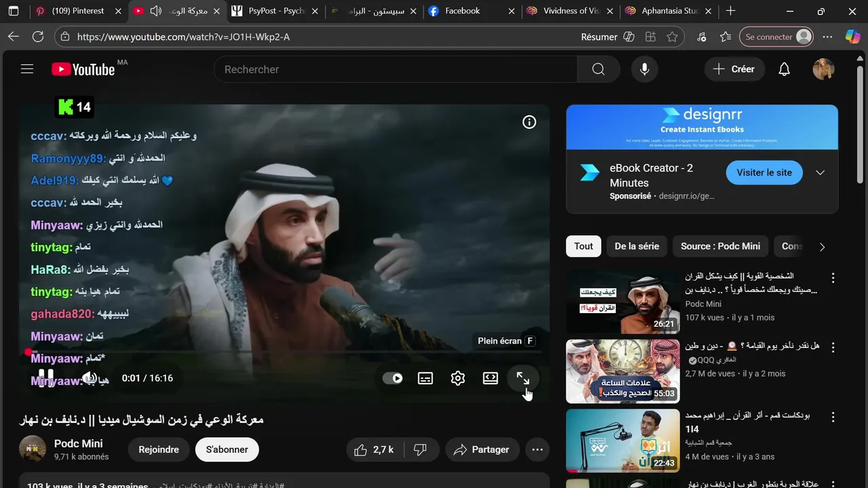Show video info card icon

point(529,122)
